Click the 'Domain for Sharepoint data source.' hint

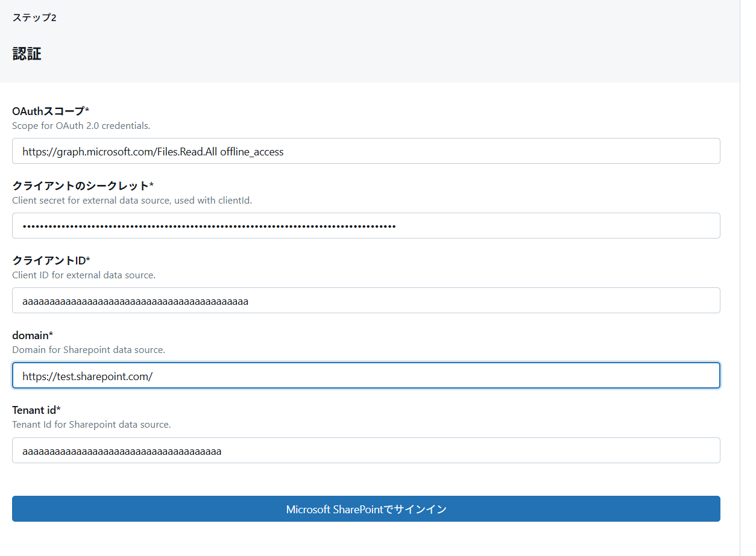click(x=89, y=350)
